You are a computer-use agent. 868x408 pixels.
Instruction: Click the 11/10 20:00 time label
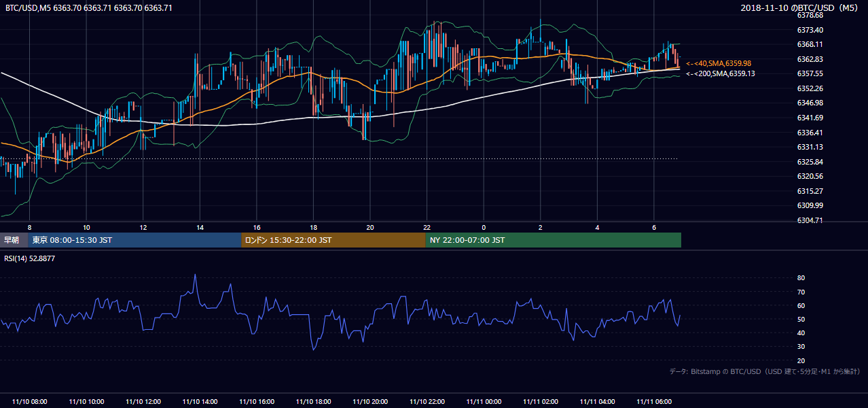coord(370,402)
